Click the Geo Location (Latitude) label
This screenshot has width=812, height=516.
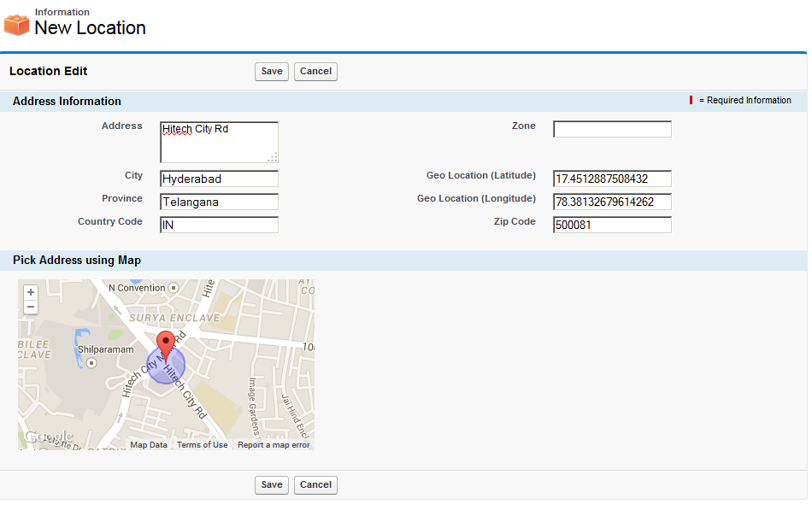481,175
